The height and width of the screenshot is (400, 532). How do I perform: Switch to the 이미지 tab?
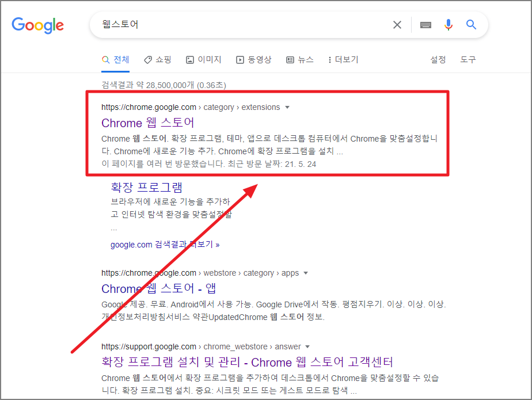tap(204, 60)
